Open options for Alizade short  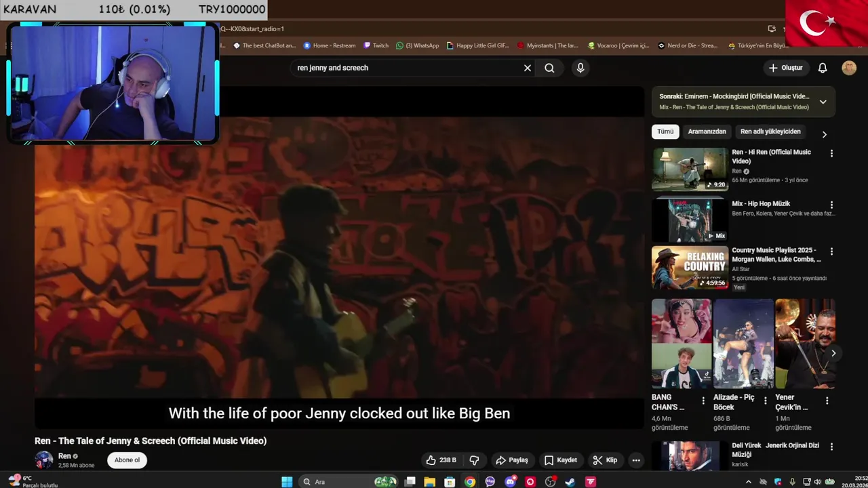tap(765, 401)
